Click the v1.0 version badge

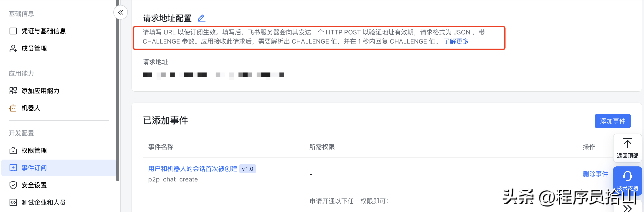[248, 168]
